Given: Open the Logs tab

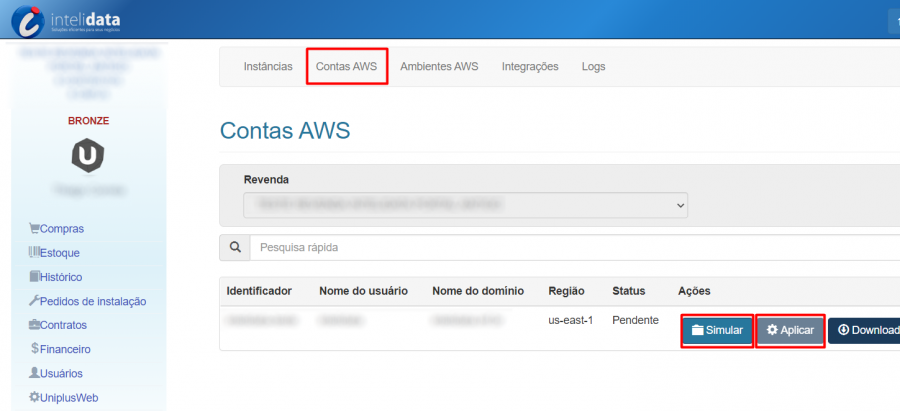Looking at the screenshot, I should [593, 67].
